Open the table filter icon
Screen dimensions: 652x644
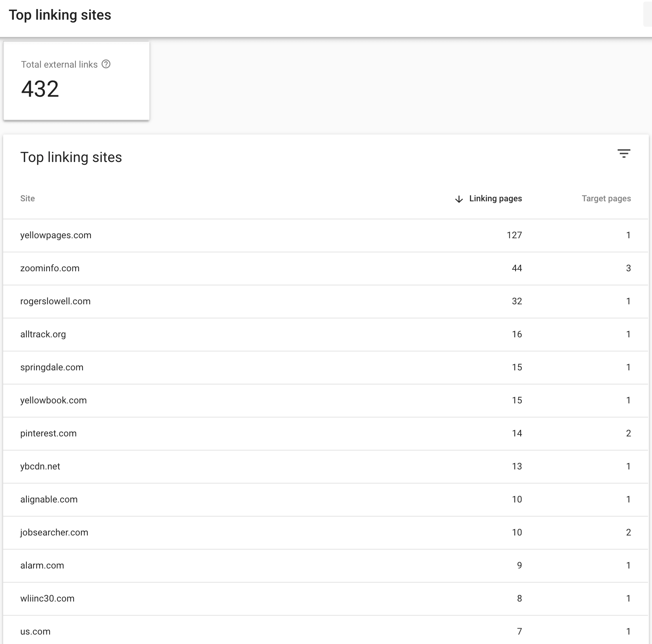click(x=624, y=153)
